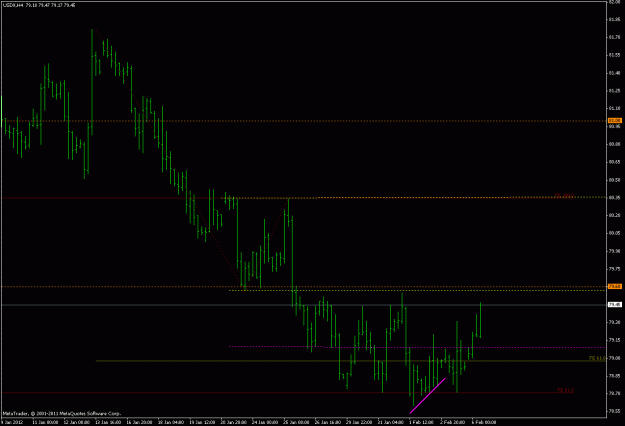Select the olive FE 61.8 Fibonacci label
This screenshot has width=625, height=426.
tap(597, 358)
